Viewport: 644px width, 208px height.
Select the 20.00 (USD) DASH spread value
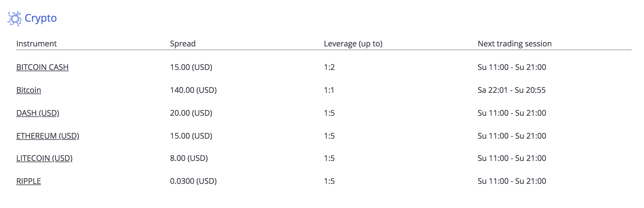point(191,113)
